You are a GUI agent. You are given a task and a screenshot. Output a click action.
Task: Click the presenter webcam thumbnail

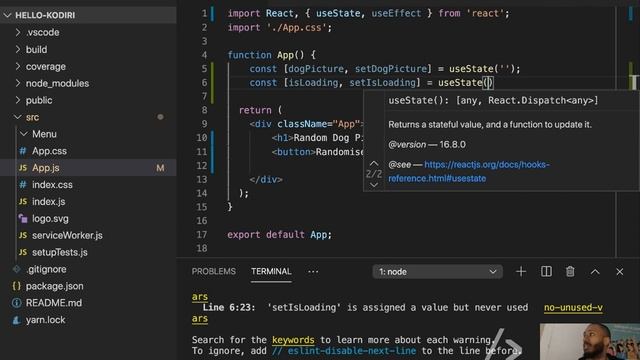(590, 342)
